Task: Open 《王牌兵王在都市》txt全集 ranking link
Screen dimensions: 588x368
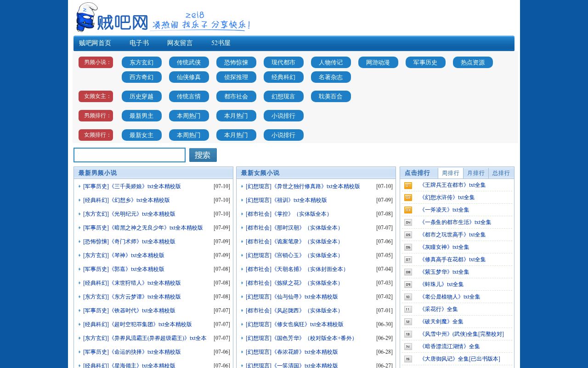Action: (452, 185)
